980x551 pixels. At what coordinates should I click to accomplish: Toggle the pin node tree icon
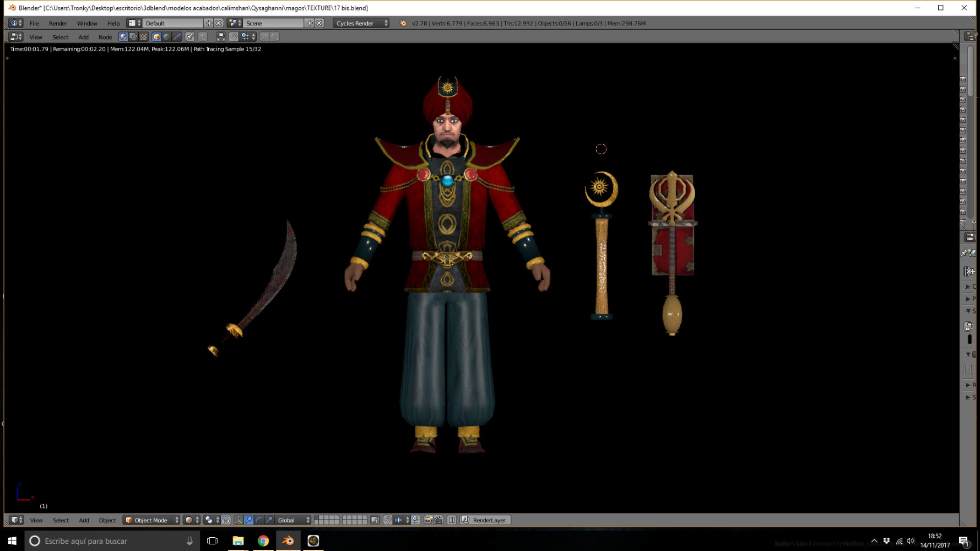(x=189, y=37)
